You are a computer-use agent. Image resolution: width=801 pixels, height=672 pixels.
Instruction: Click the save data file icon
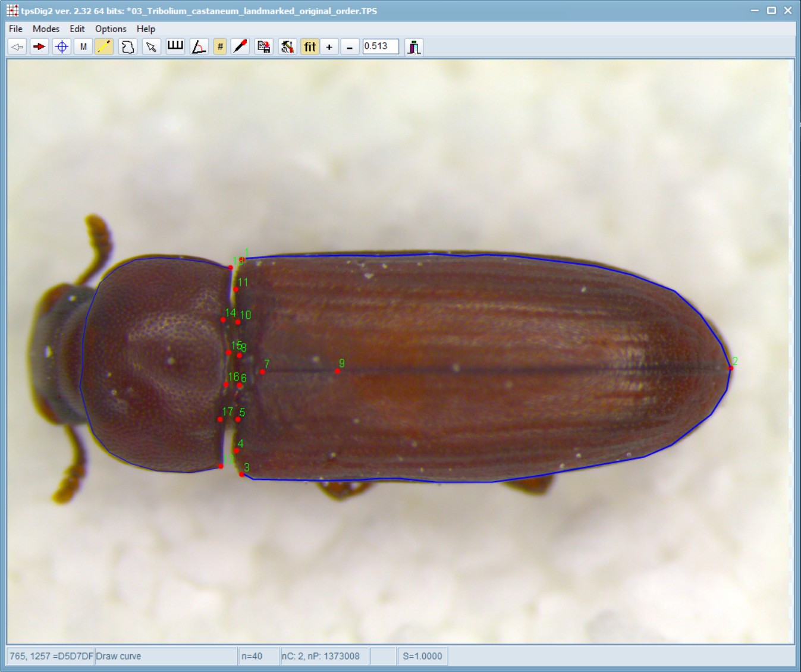[x=263, y=46]
